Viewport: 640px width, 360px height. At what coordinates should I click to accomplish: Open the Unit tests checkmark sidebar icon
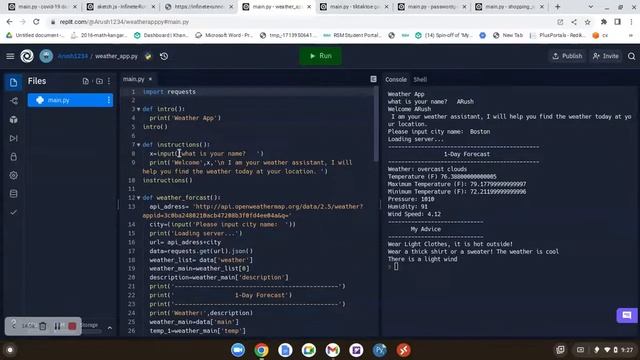click(x=13, y=212)
